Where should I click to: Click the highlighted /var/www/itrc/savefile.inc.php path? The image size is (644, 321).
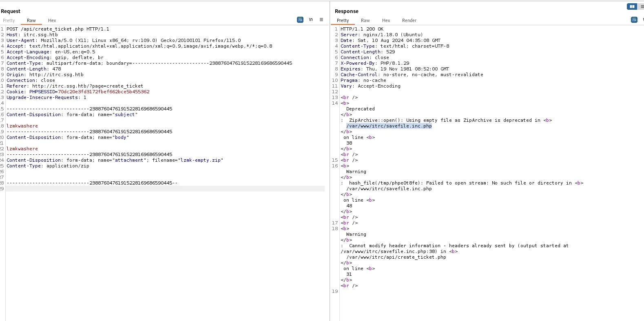[389, 126]
